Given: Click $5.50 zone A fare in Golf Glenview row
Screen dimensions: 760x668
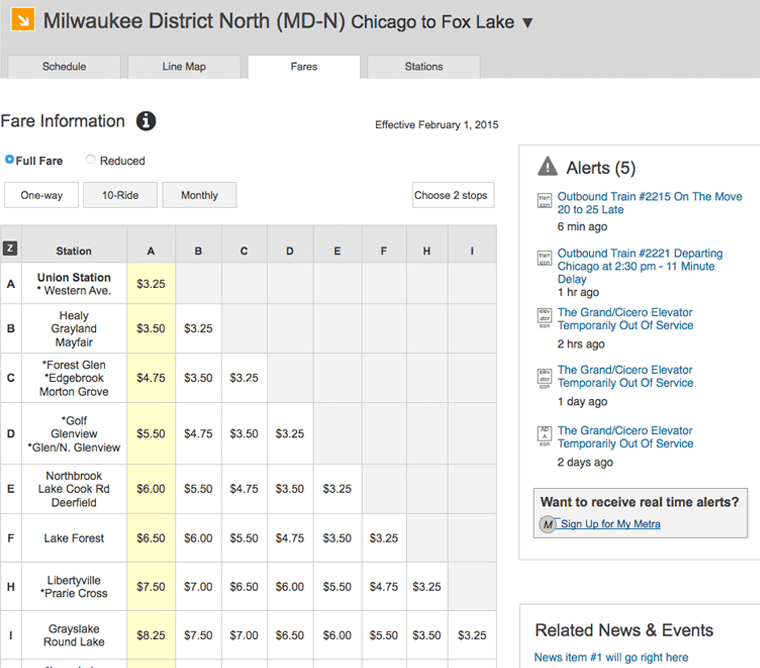Looking at the screenshot, I should 151,433.
